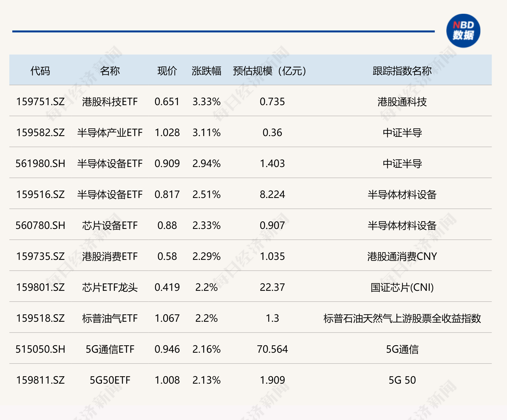Click the 预估规模(亿元) column header
This screenshot has height=420, width=507.
tap(270, 71)
